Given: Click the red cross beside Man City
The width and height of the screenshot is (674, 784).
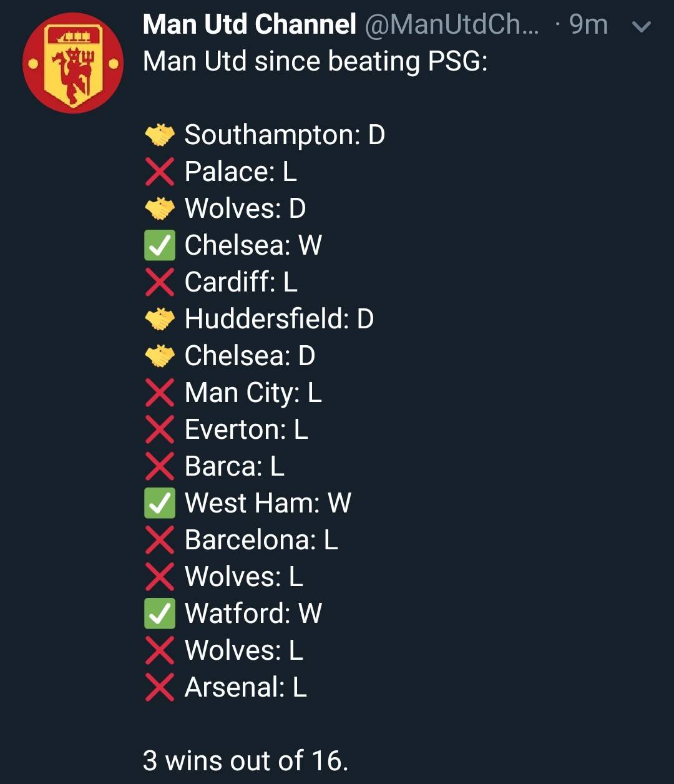Looking at the screenshot, I should coord(160,393).
